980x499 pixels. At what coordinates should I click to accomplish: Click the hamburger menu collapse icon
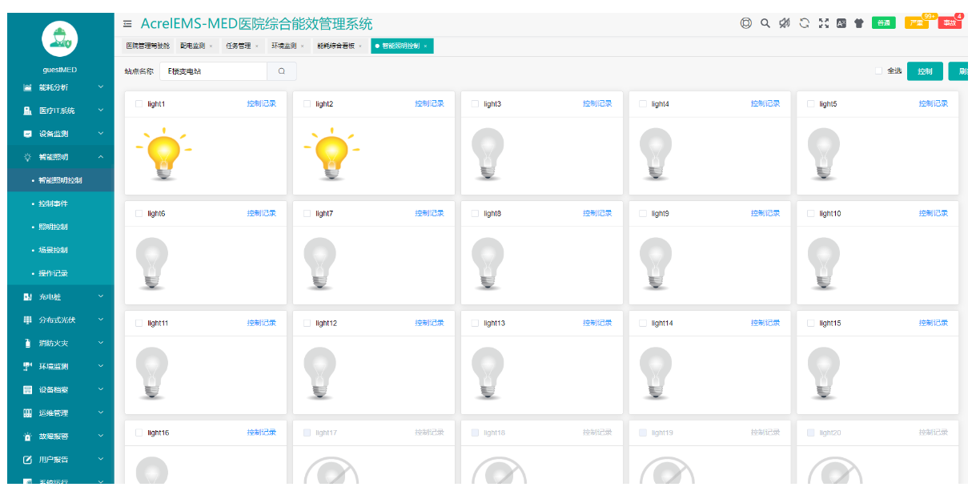[x=127, y=24]
